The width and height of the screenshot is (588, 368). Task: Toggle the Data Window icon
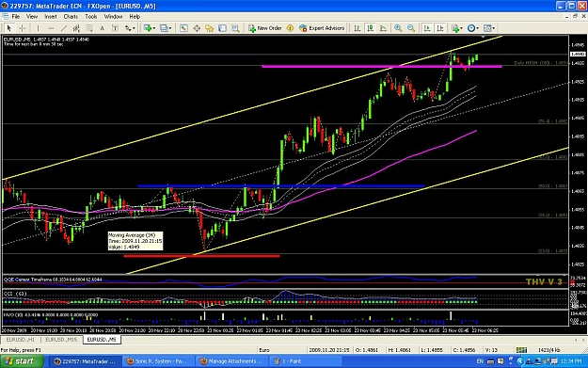[197, 28]
